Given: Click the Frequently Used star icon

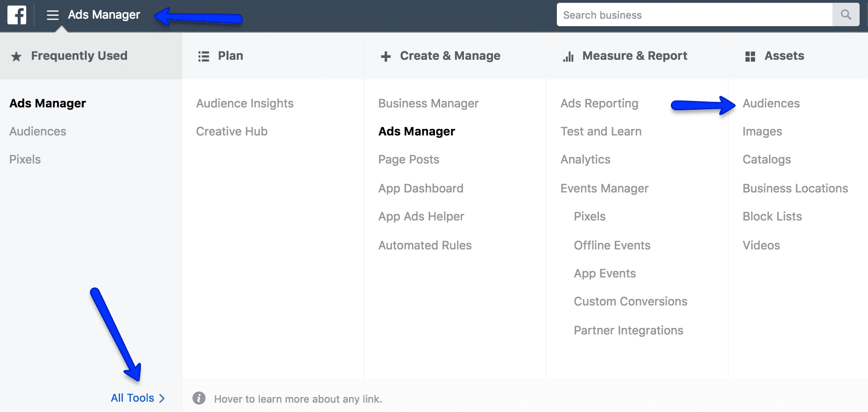Looking at the screenshot, I should (16, 57).
